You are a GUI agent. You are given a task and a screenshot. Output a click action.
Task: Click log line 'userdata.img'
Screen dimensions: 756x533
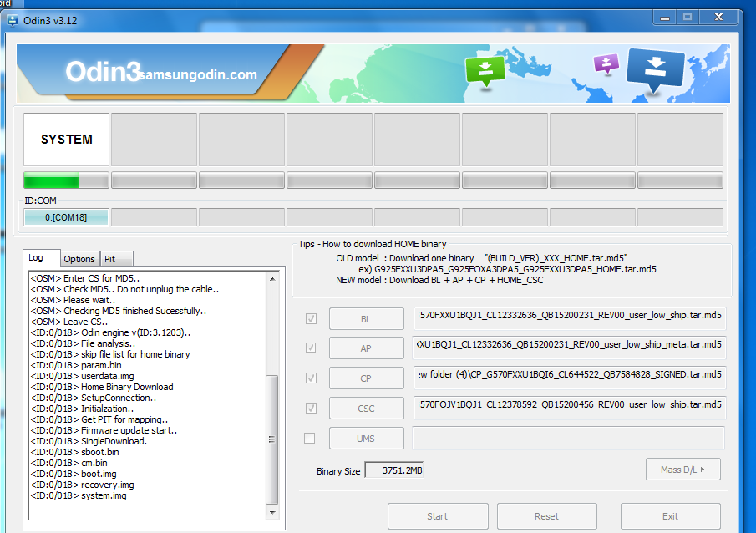pos(83,376)
